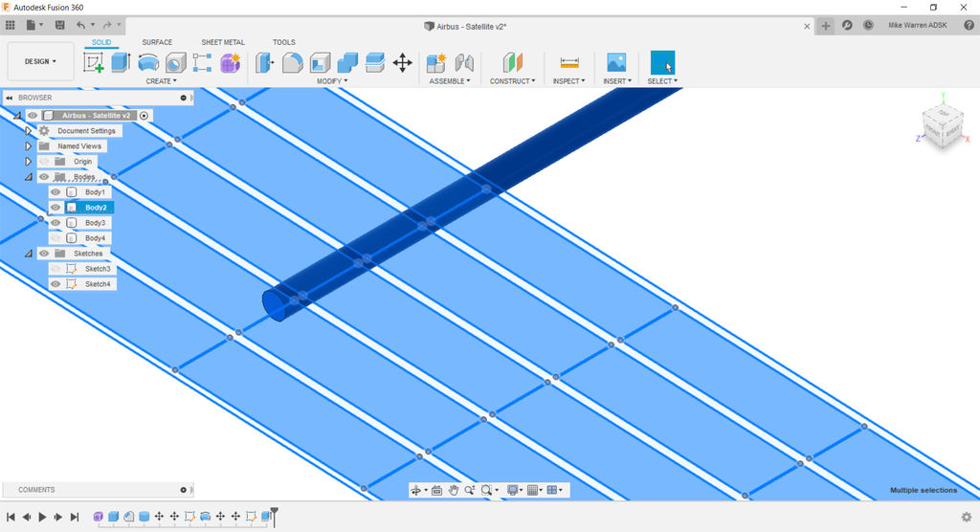Click the New Component icon
Image resolution: width=980 pixels, height=532 pixels.
click(x=436, y=62)
